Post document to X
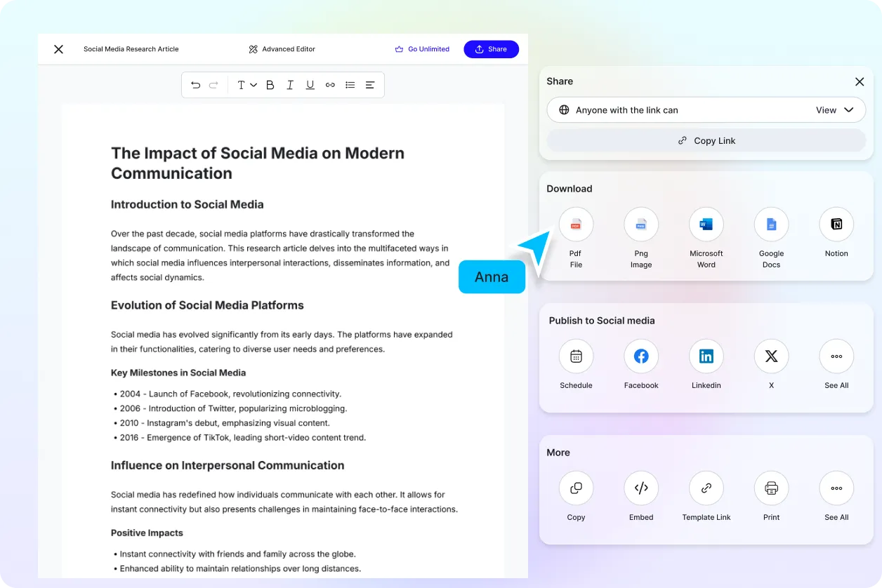Screen dimensions: 882x588 [x=771, y=356]
